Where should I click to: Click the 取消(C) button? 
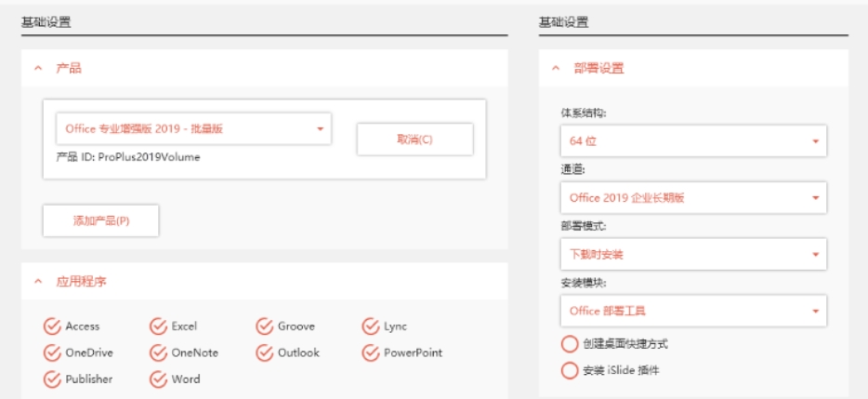414,140
